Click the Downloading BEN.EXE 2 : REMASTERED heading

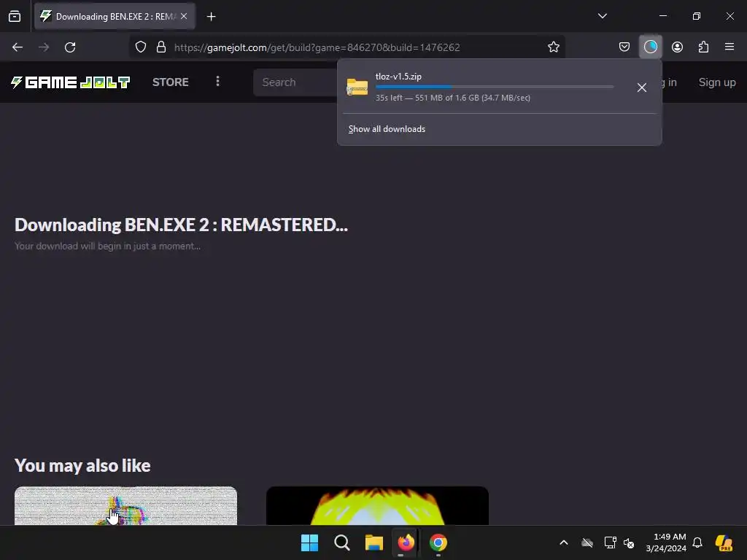click(181, 225)
